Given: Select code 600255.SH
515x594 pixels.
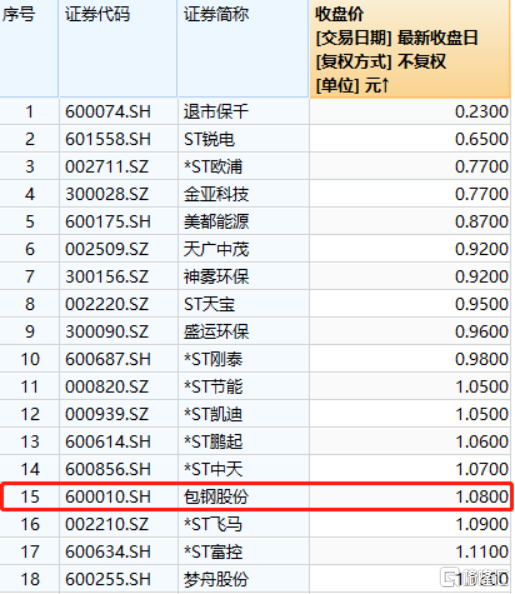Looking at the screenshot, I should [108, 579].
